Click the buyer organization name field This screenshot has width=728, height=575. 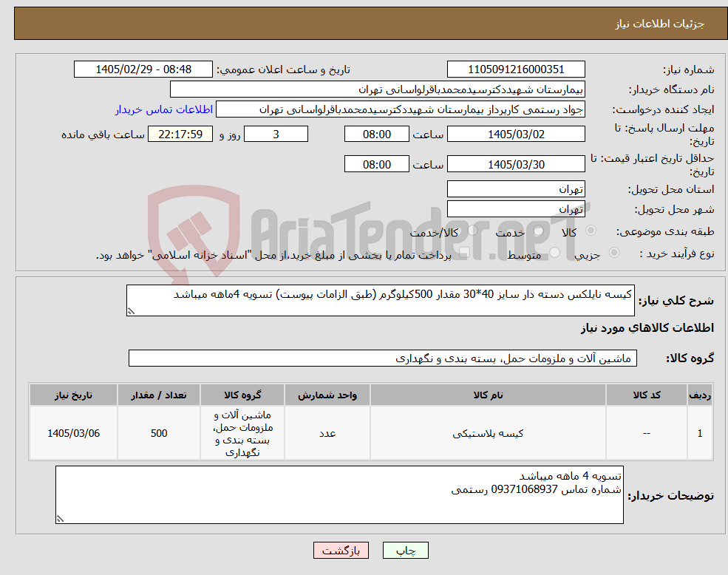coord(378,89)
